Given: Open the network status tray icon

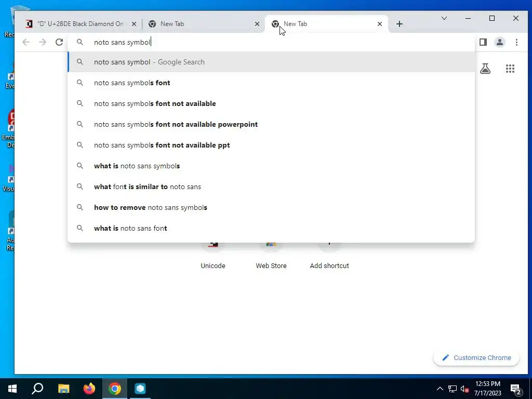Looking at the screenshot, I should pos(453,389).
